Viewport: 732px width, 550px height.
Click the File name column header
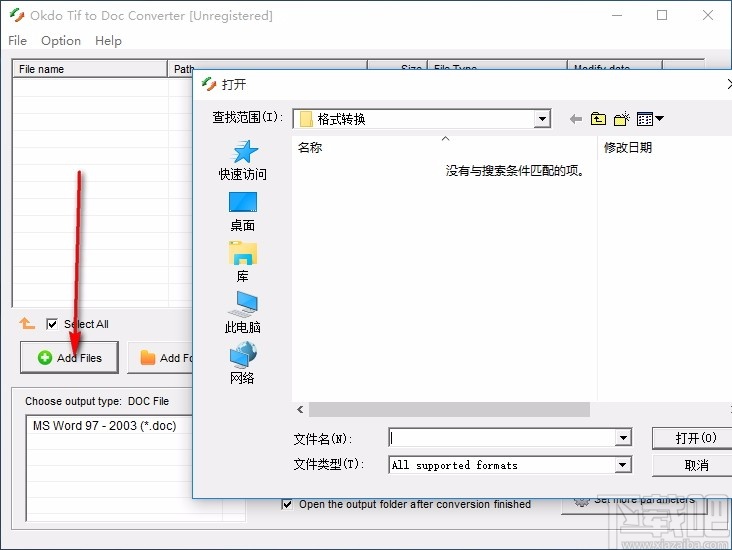90,69
